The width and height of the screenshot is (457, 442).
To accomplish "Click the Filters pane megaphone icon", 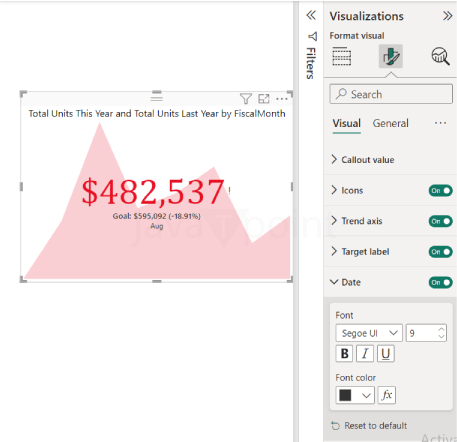I will (312, 36).
